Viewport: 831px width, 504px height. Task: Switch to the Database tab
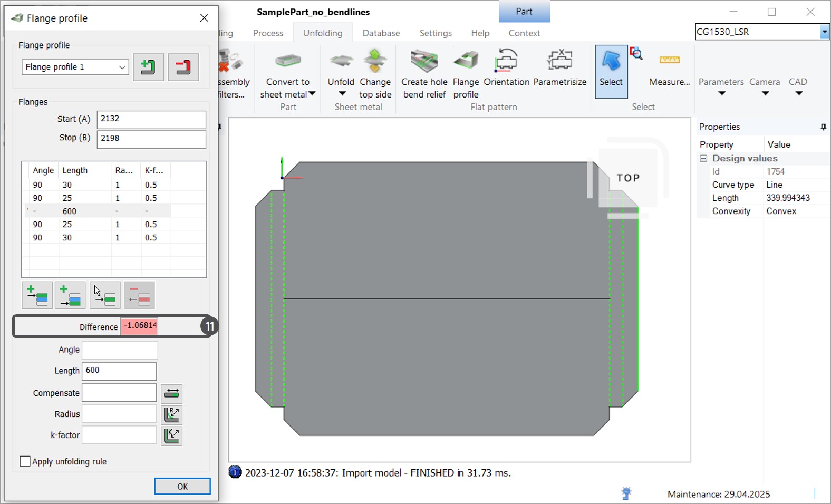pos(381,33)
